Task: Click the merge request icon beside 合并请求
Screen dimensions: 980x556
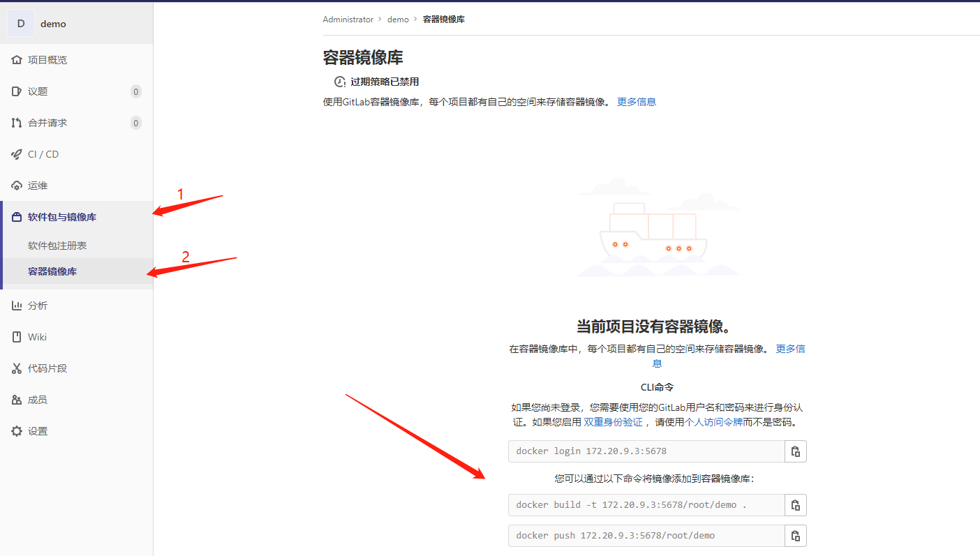Action: click(17, 123)
